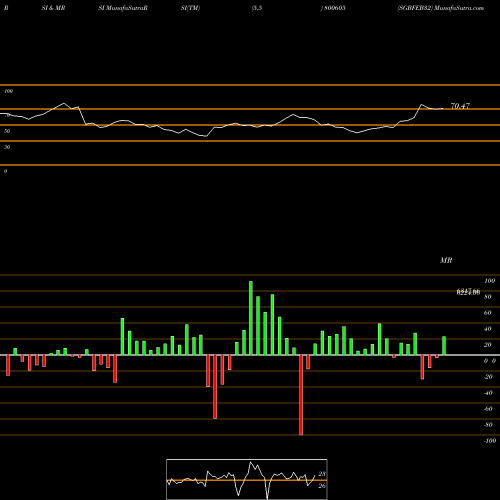Click the RSI axis label 100 on the left

tap(9, 91)
